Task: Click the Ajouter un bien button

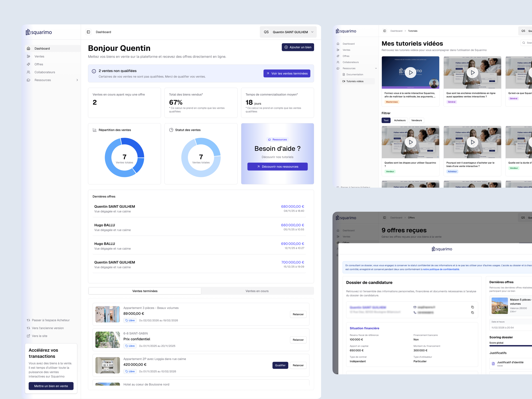Action: point(298,47)
